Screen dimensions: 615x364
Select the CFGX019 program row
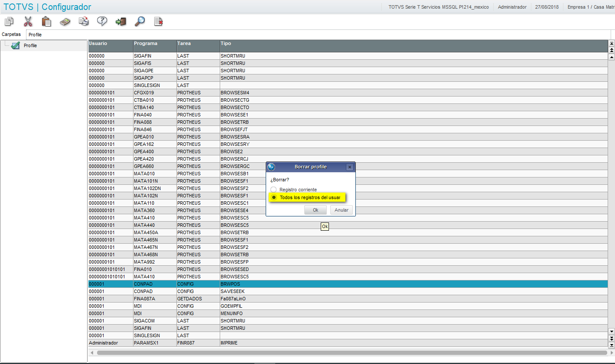[348, 93]
